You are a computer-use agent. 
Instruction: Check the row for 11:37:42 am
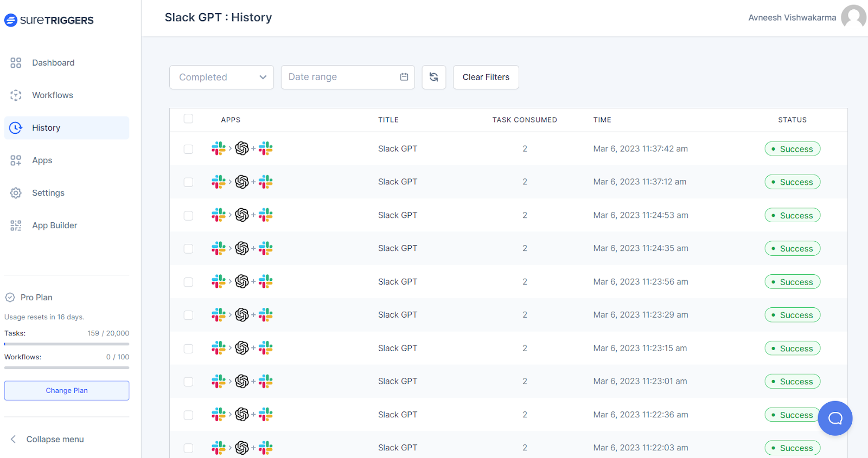coord(188,149)
